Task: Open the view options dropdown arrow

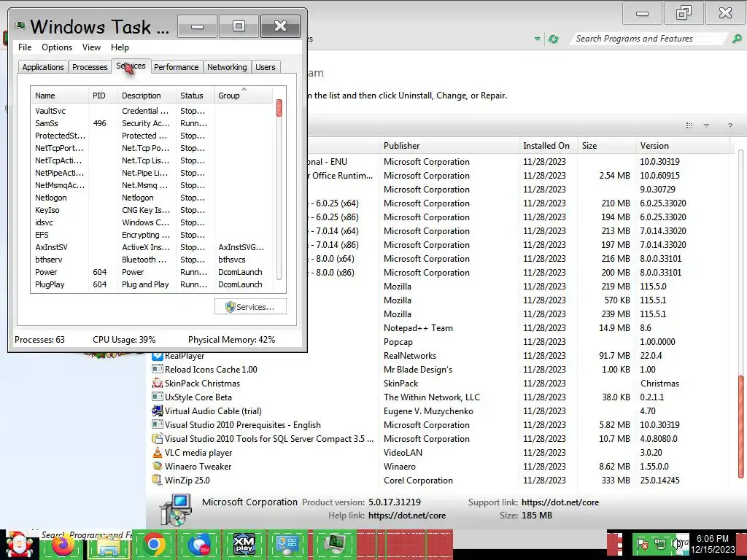Action: (x=706, y=125)
